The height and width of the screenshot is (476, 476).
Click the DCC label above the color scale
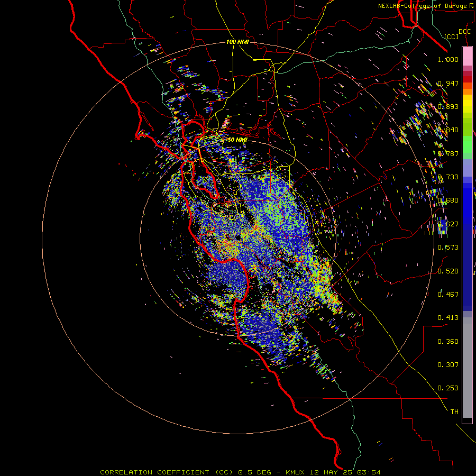[x=464, y=32]
